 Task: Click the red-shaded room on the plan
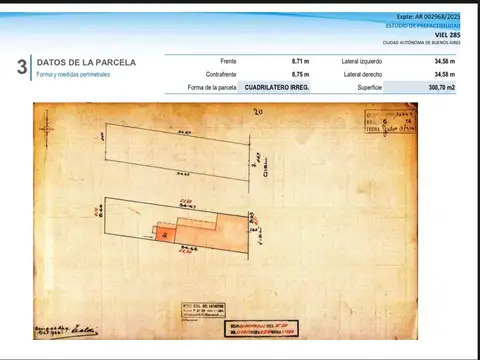point(165,234)
